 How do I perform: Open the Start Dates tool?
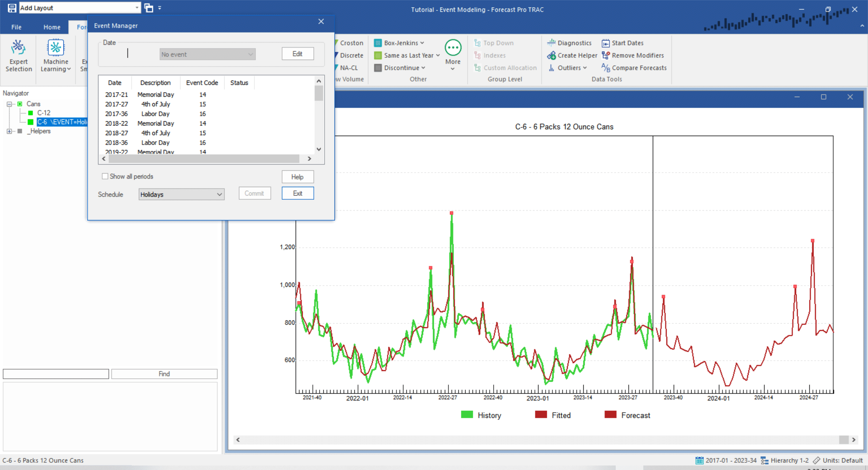click(623, 43)
